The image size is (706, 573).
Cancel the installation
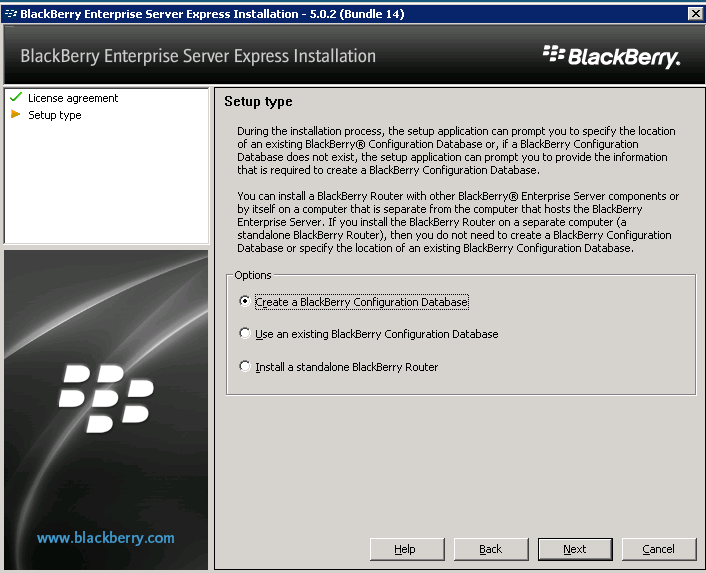point(658,549)
